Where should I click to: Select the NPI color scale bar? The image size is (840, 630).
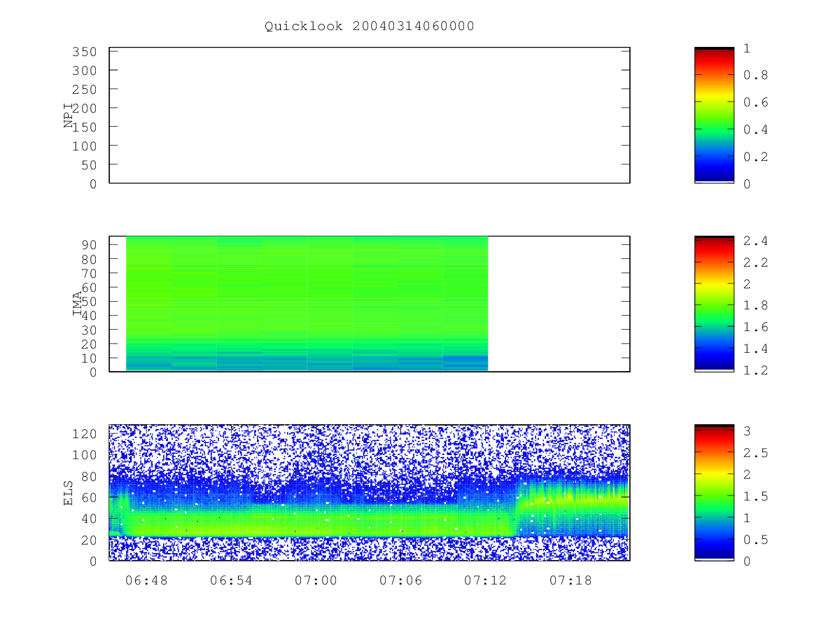coord(714,115)
